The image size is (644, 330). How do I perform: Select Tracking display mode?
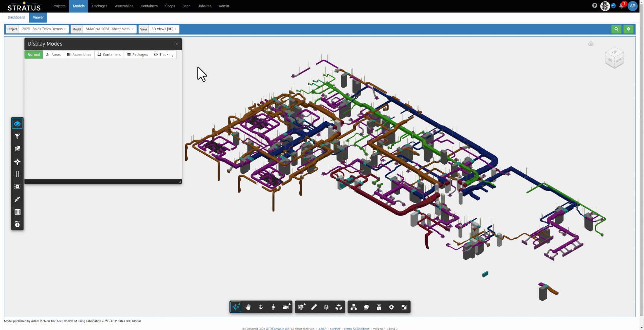(164, 55)
